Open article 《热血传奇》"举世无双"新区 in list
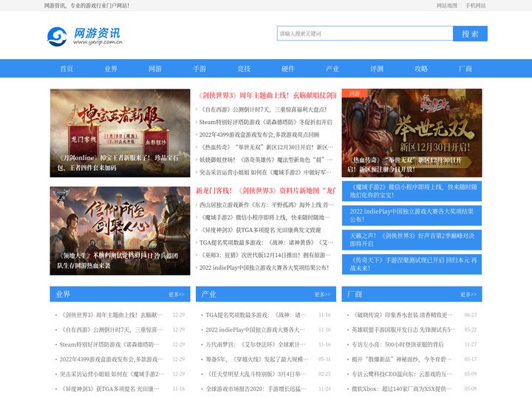 coord(266,147)
